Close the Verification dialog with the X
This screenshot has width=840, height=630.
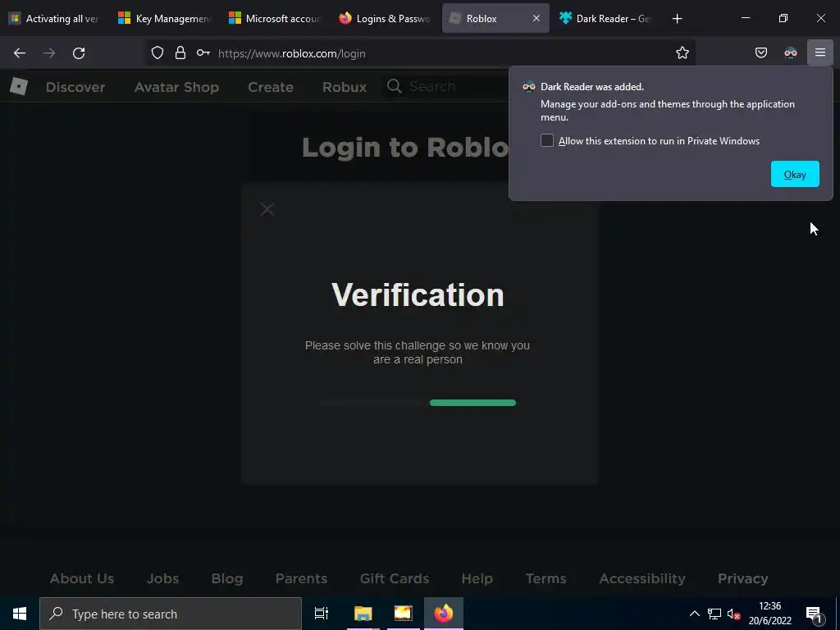click(267, 209)
